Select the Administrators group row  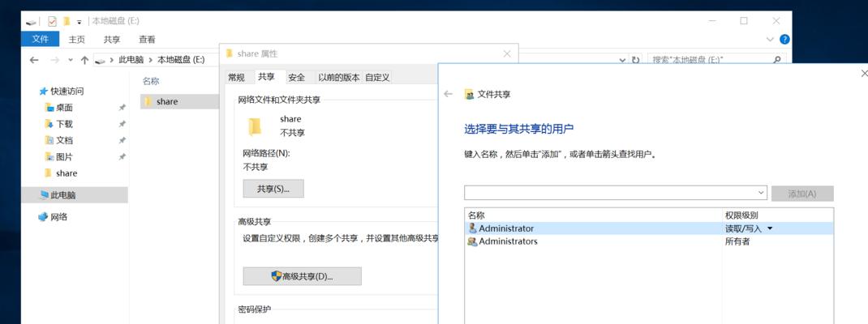click(x=649, y=241)
